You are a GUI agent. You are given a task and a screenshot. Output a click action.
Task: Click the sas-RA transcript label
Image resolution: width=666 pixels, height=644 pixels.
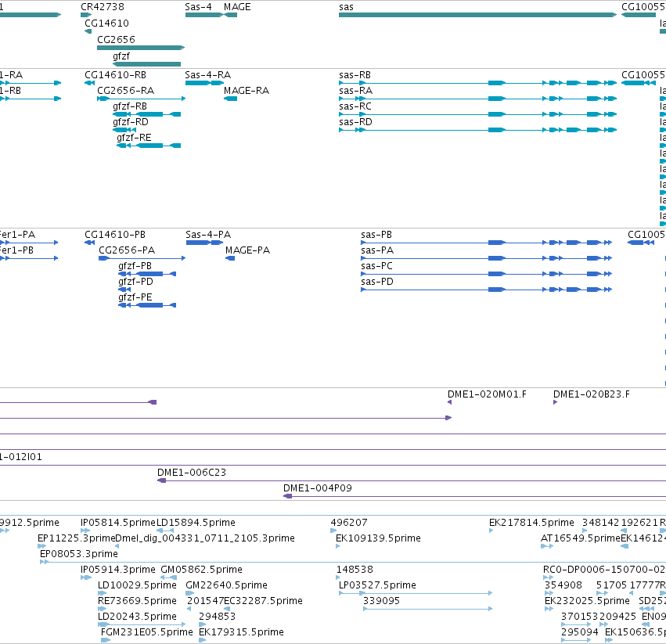point(355,91)
